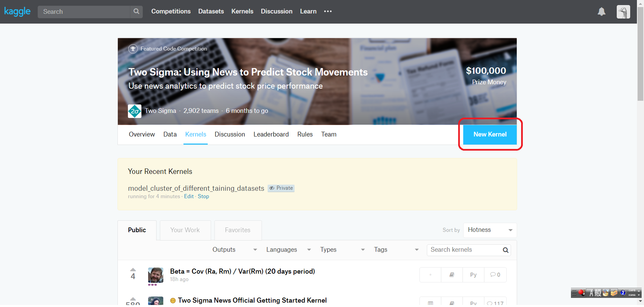
Task: Switch to the competition Data tab
Action: point(170,134)
